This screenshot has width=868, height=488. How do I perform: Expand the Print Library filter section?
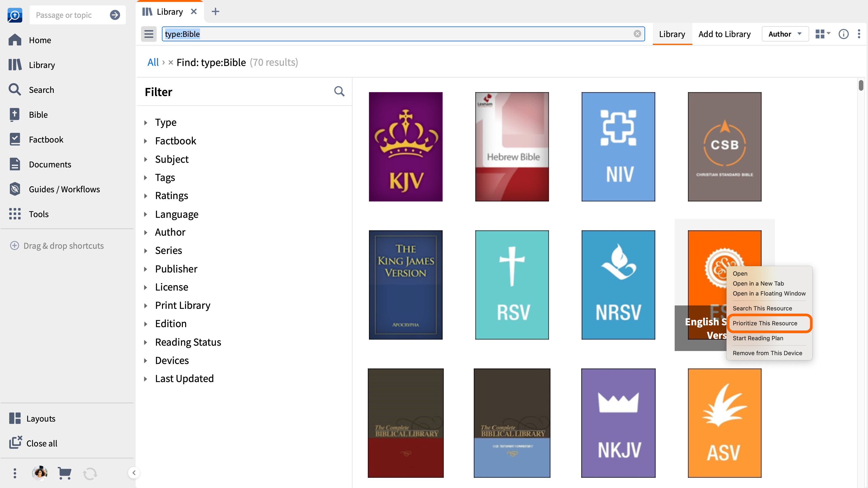pos(145,305)
